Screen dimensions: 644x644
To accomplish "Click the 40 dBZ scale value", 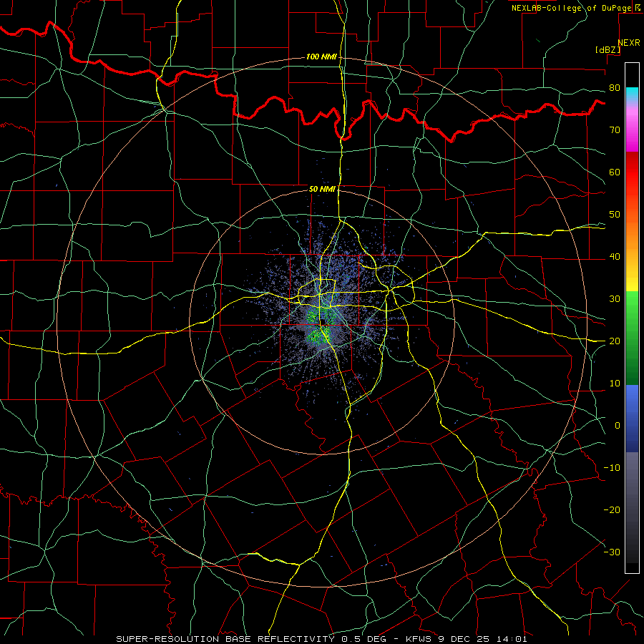I will click(x=615, y=257).
